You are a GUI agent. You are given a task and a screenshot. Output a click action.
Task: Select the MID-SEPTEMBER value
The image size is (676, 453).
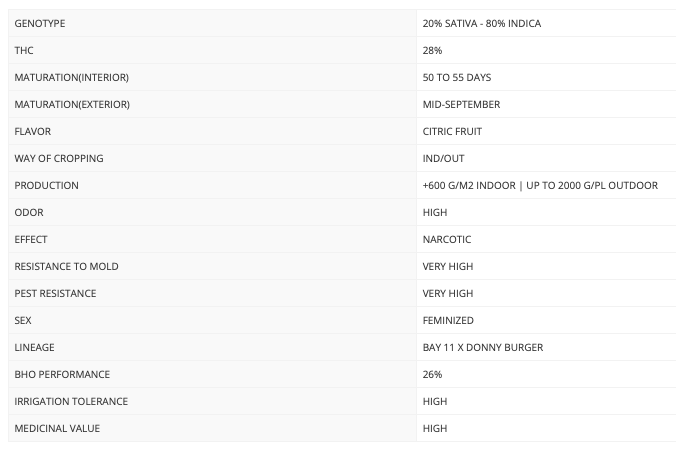(462, 104)
